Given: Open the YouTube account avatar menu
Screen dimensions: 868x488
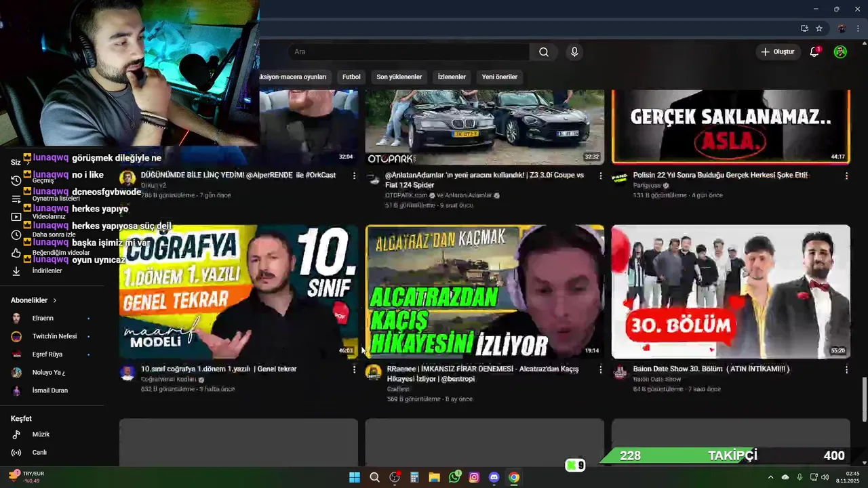Looking at the screenshot, I should 840,52.
